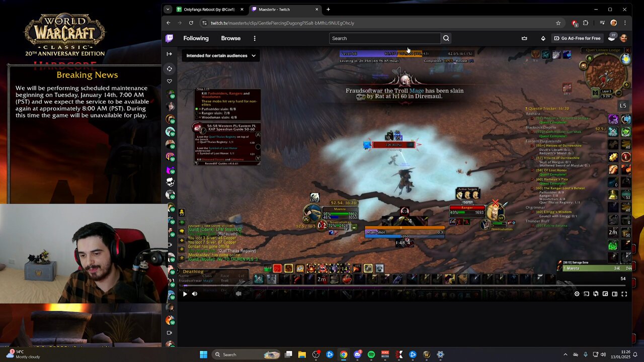Expand the Twitch left sidebar

(169, 54)
